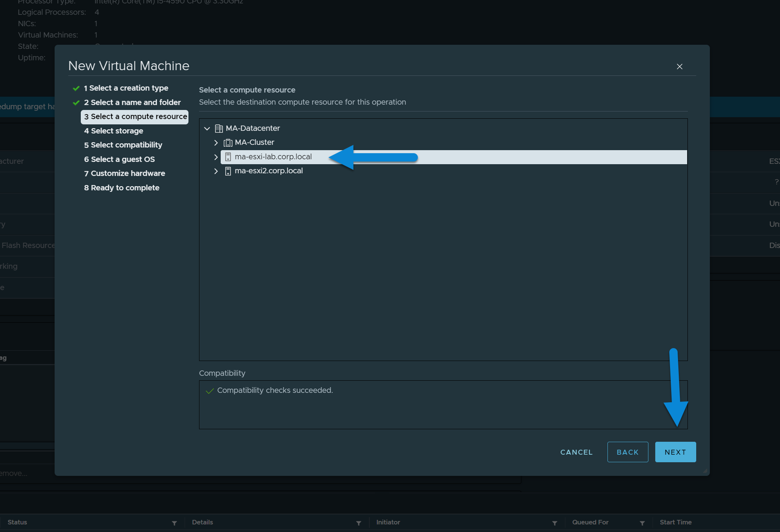Go to step 2 Select a name and folder

(x=132, y=102)
